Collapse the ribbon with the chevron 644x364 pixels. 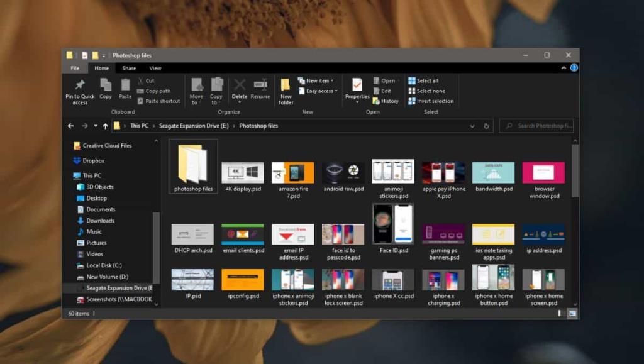tap(563, 67)
